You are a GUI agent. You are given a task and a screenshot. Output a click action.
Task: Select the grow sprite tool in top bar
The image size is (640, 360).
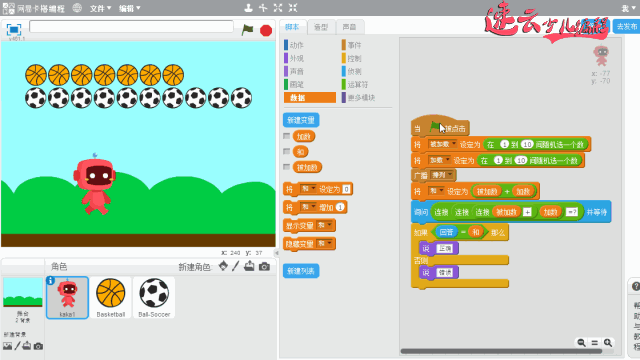pyautogui.click(x=278, y=8)
